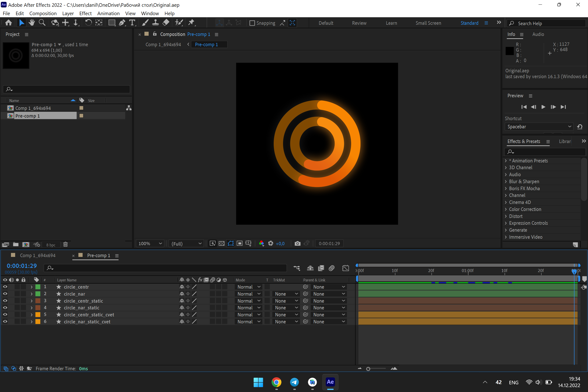Switch to the Small Screen workspace
The height and width of the screenshot is (392, 588).
tap(428, 23)
